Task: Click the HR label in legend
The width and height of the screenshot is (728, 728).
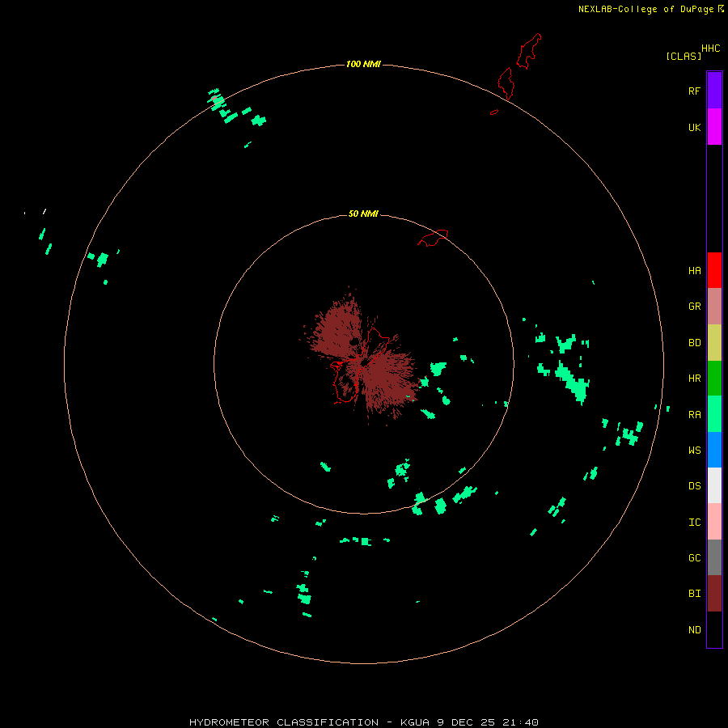Action: (x=694, y=379)
